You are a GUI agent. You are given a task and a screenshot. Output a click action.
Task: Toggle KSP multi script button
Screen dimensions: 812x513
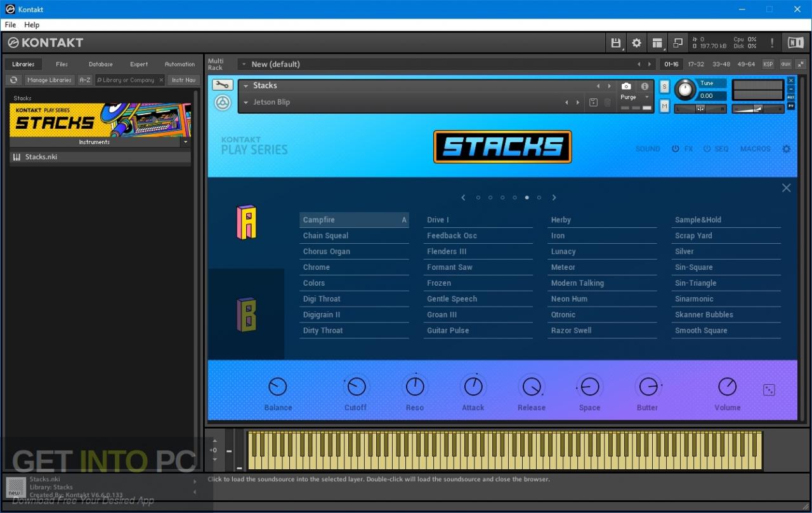pos(768,64)
